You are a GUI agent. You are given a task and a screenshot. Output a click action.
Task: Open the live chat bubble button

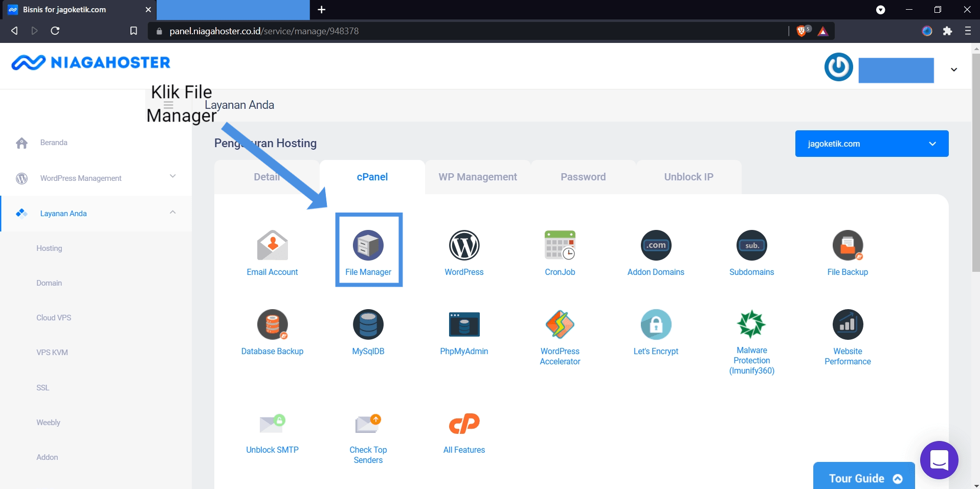pos(939,460)
